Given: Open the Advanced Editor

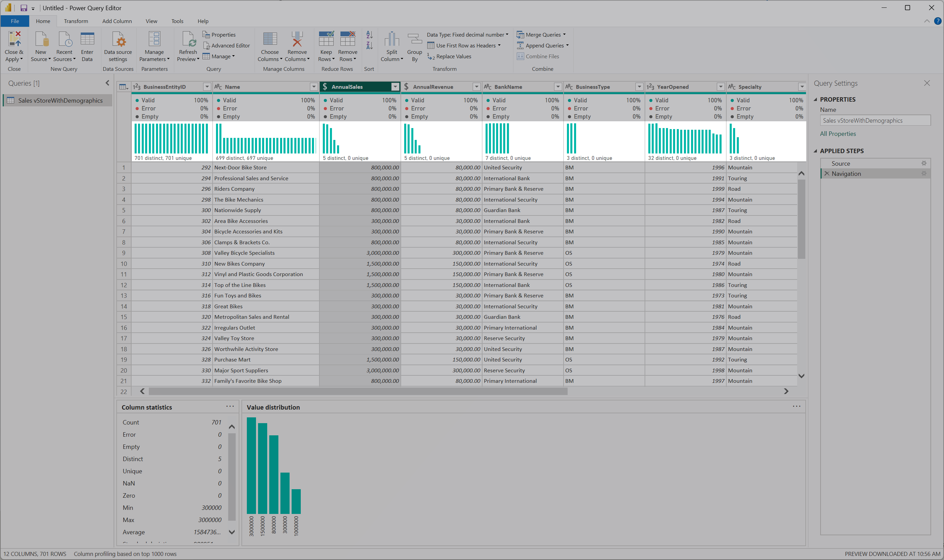Looking at the screenshot, I should tap(227, 46).
